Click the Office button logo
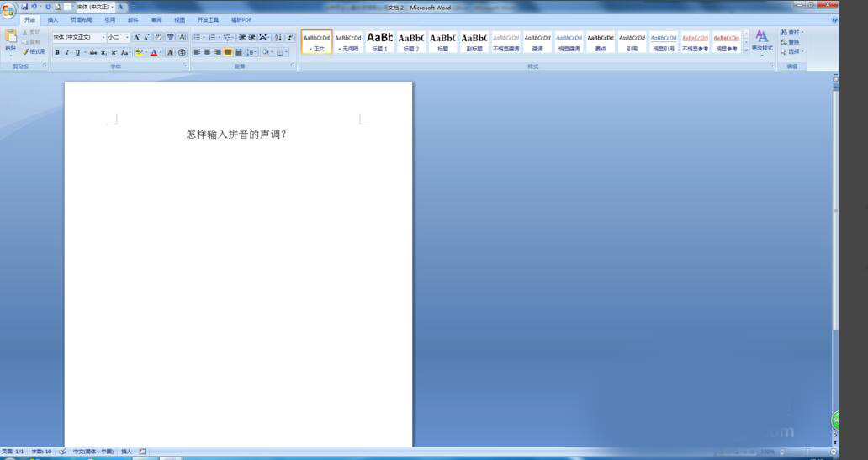The image size is (868, 460). tap(8, 11)
